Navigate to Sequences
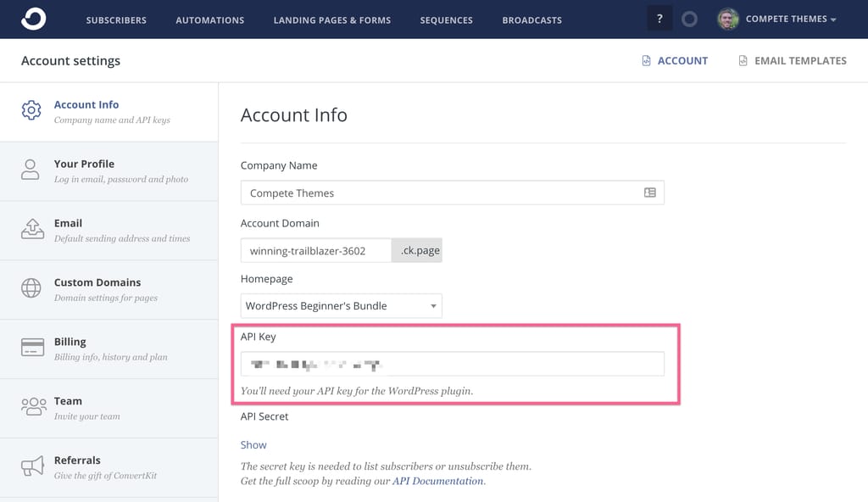The height and width of the screenshot is (502, 868). (446, 20)
